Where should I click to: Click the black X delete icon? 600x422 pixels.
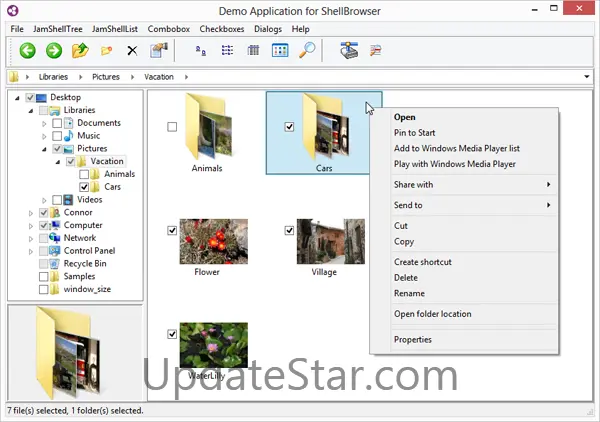point(132,50)
